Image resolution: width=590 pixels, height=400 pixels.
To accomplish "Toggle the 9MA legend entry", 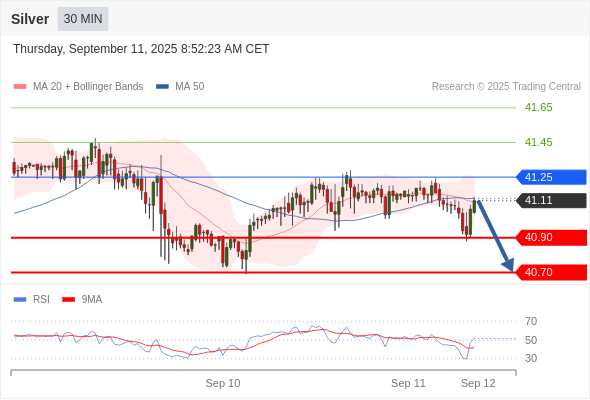I will click(82, 300).
